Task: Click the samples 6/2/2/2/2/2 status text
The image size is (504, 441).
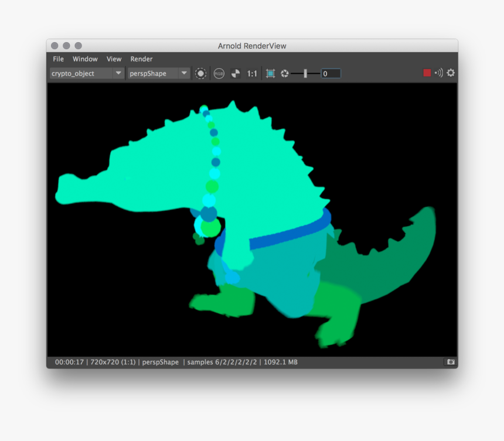Action: tap(222, 362)
